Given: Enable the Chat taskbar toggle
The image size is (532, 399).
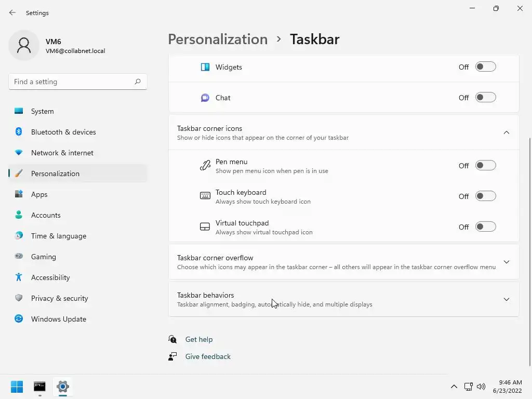Looking at the screenshot, I should [x=486, y=98].
